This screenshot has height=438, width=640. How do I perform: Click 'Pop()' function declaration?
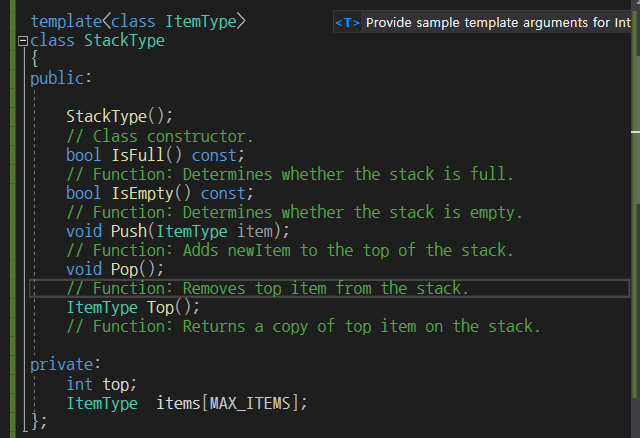click(x=138, y=269)
